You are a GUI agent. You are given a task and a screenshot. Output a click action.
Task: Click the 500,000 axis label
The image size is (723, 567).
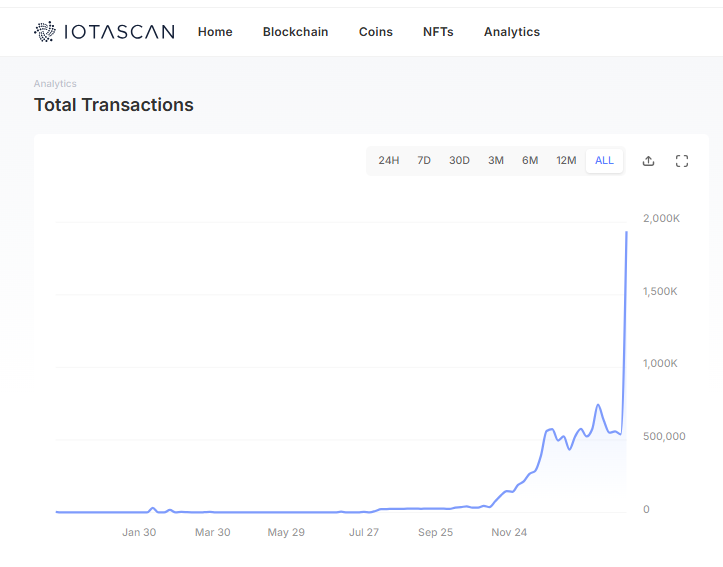(x=664, y=436)
